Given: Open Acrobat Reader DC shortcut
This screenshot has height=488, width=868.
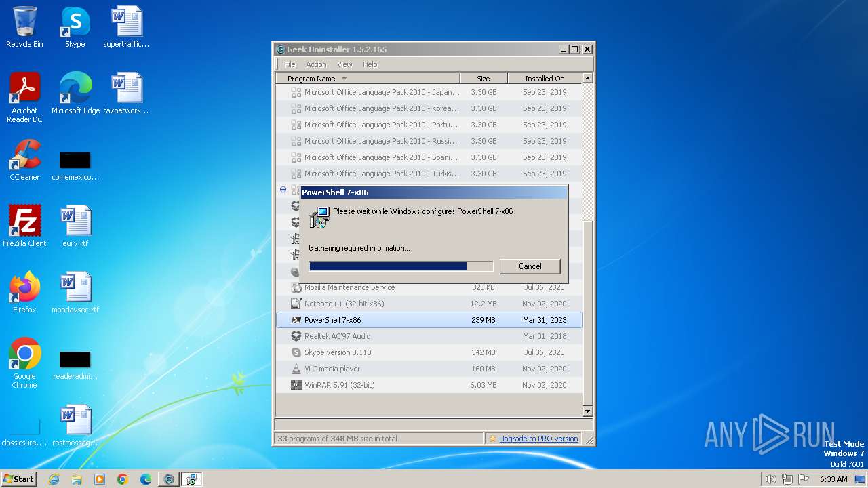Looking at the screenshot, I should click(24, 98).
